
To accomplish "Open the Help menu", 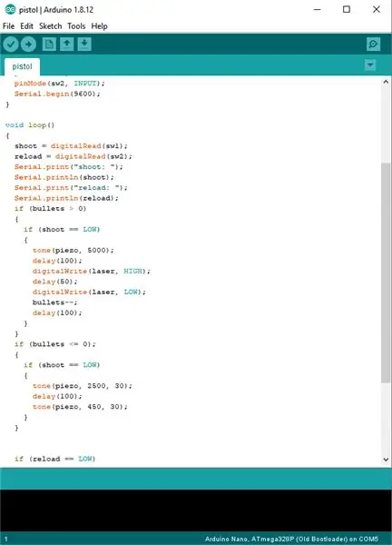I will [99, 26].
